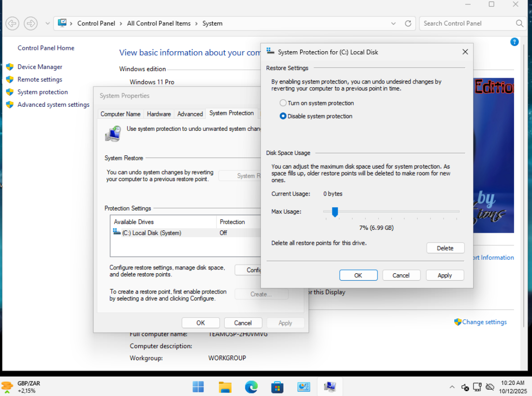Expand the recent locations dropdown arrow
The height and width of the screenshot is (396, 532).
pyautogui.click(x=47, y=23)
